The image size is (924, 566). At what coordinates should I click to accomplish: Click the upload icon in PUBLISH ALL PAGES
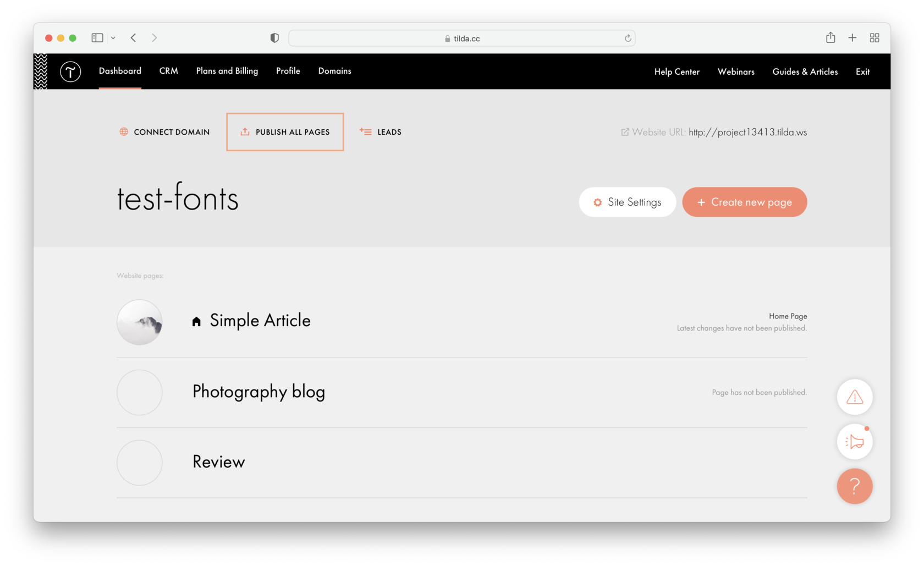tap(244, 131)
